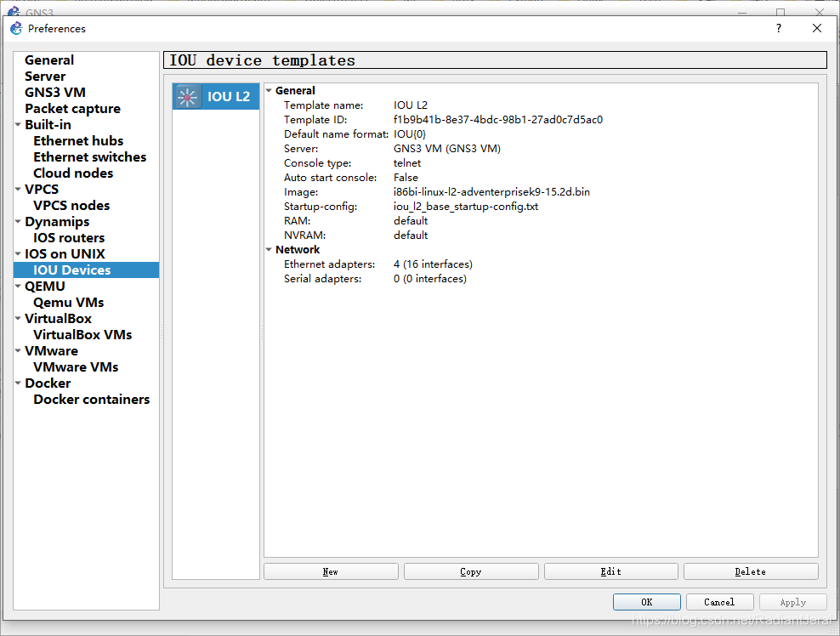Image resolution: width=840 pixels, height=636 pixels.
Task: Select Cloud nodes in the sidebar
Action: [x=73, y=173]
